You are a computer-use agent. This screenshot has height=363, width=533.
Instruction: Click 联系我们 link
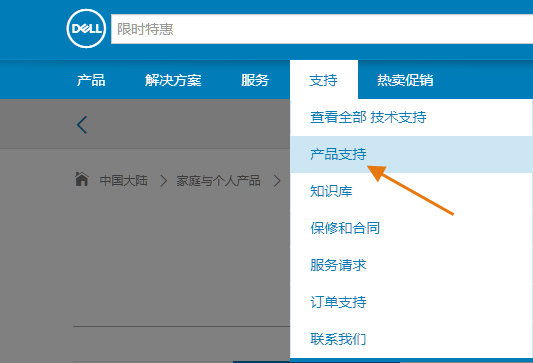tap(338, 339)
